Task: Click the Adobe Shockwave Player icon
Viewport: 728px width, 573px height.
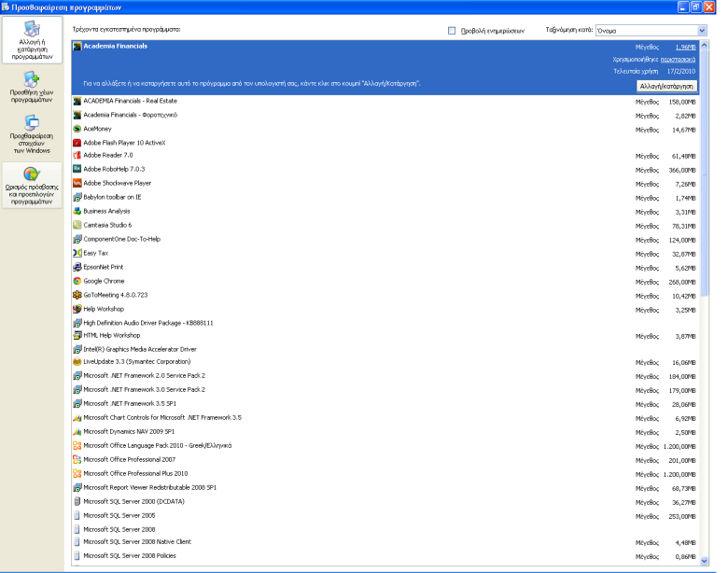Action: click(x=77, y=184)
